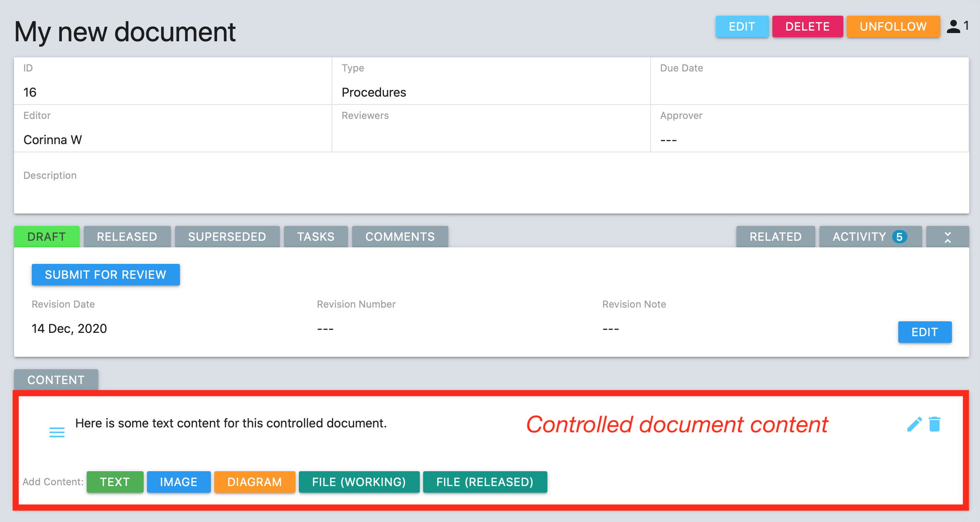Image resolution: width=980 pixels, height=522 pixels.
Task: Delete text content with the trash icon
Action: tap(935, 424)
